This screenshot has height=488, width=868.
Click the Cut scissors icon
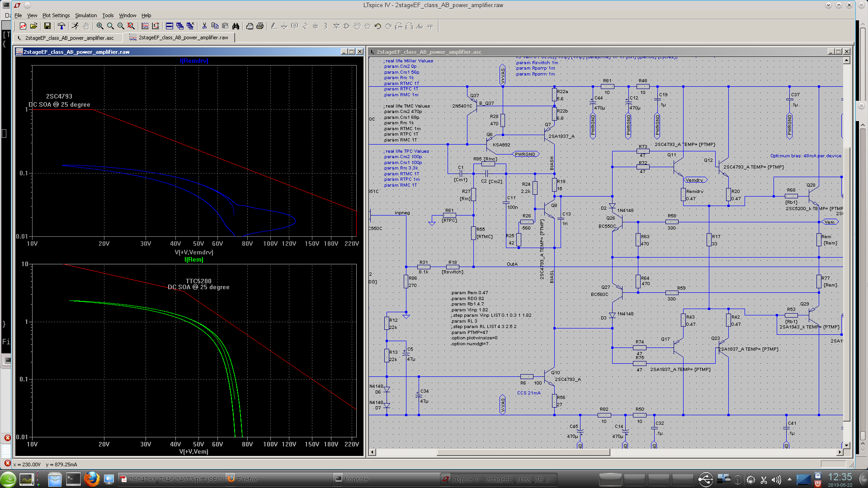point(204,26)
